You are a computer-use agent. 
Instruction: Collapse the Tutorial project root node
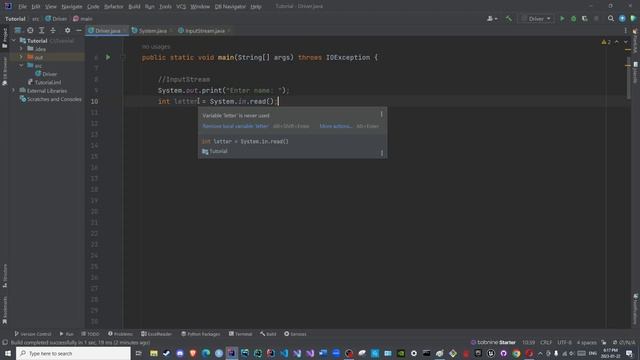(14, 41)
